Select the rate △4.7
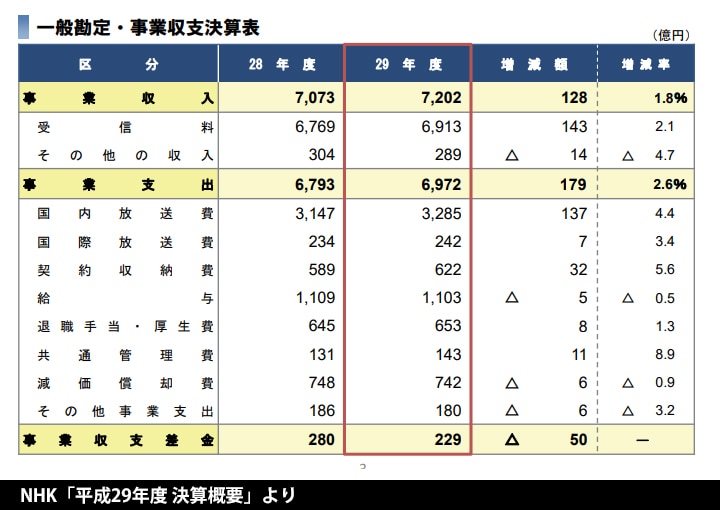The height and width of the screenshot is (510, 720). point(648,156)
